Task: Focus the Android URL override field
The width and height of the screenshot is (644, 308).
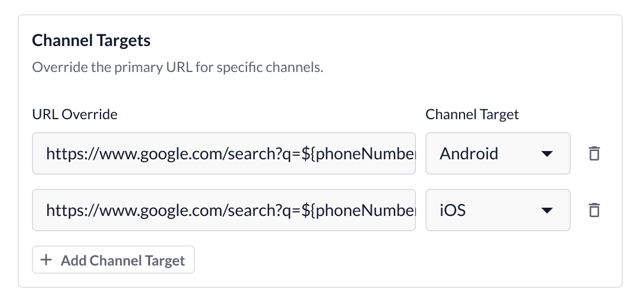Action: coord(223,153)
